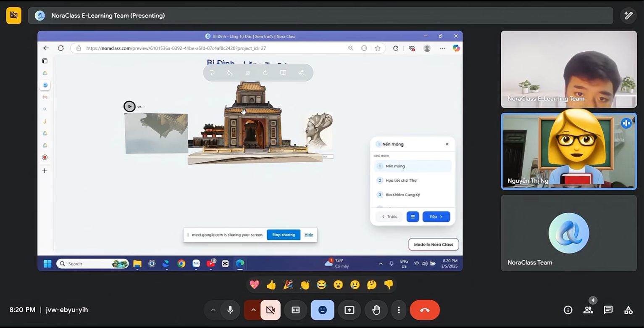Send the party popper reaction
644x328 pixels.
(x=288, y=285)
